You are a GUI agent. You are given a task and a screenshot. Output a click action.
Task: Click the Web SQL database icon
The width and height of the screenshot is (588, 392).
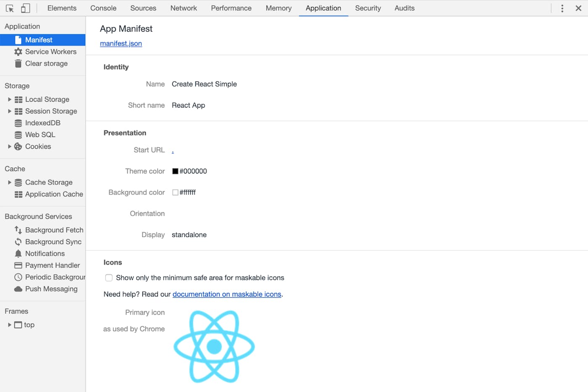click(18, 135)
